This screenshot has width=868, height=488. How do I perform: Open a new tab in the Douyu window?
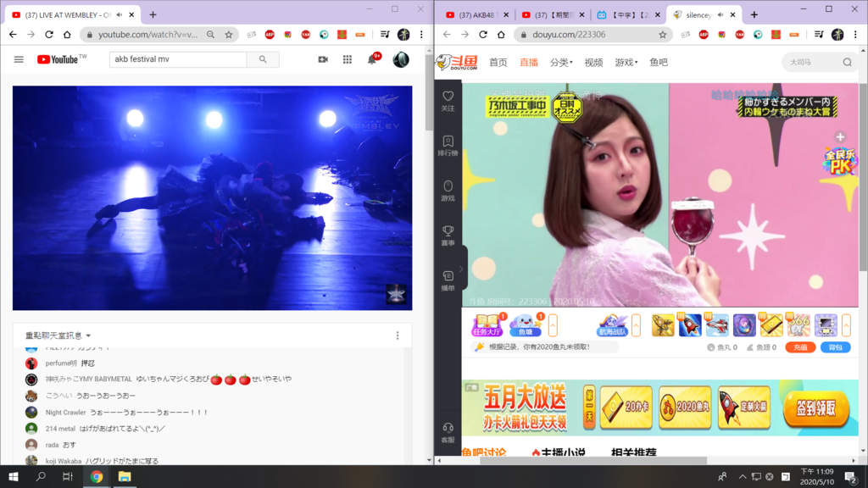coord(754,15)
